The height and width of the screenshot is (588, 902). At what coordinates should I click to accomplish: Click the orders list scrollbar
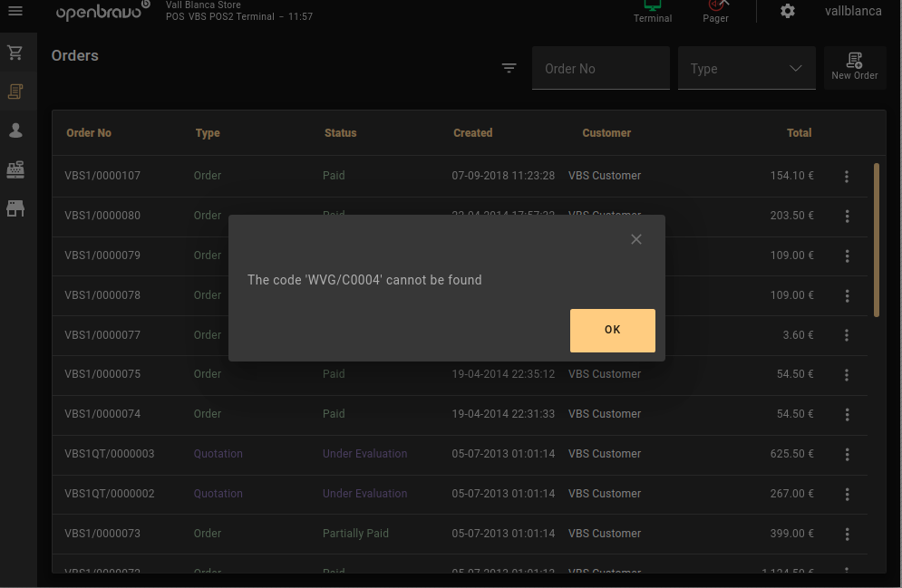click(x=876, y=239)
